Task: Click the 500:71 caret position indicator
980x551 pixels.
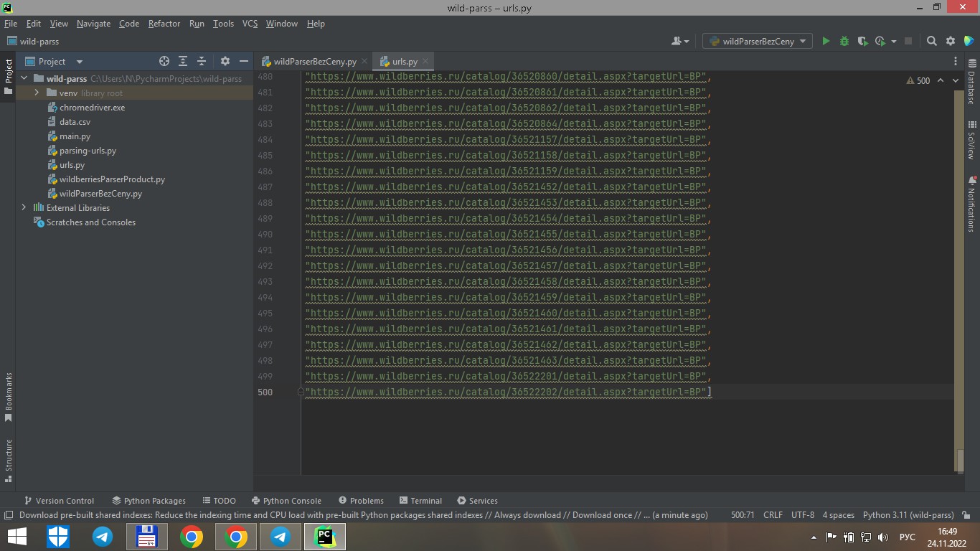Action: pyautogui.click(x=743, y=515)
